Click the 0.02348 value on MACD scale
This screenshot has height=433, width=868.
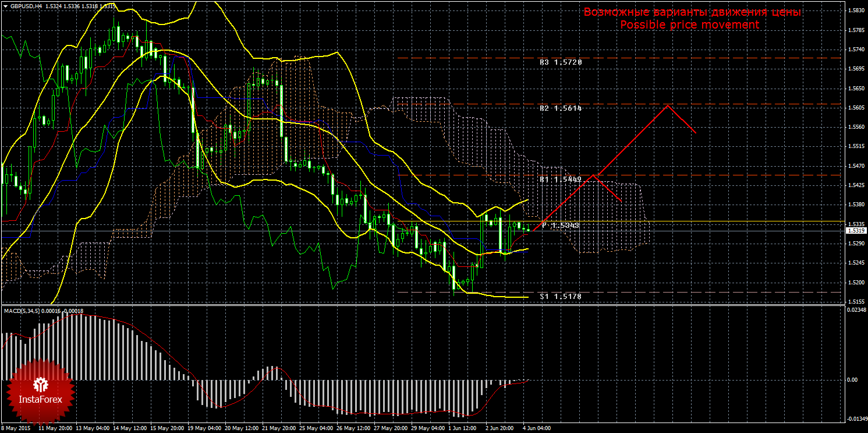click(855, 310)
